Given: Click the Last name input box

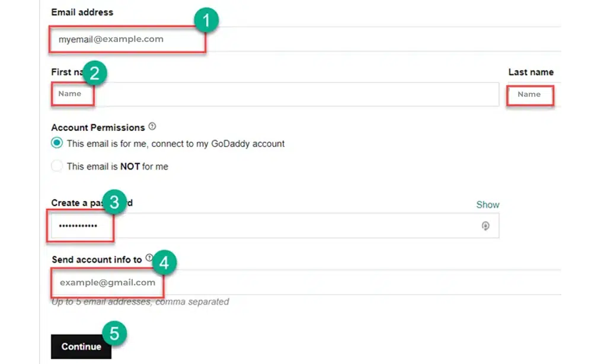Looking at the screenshot, I should 529,95.
